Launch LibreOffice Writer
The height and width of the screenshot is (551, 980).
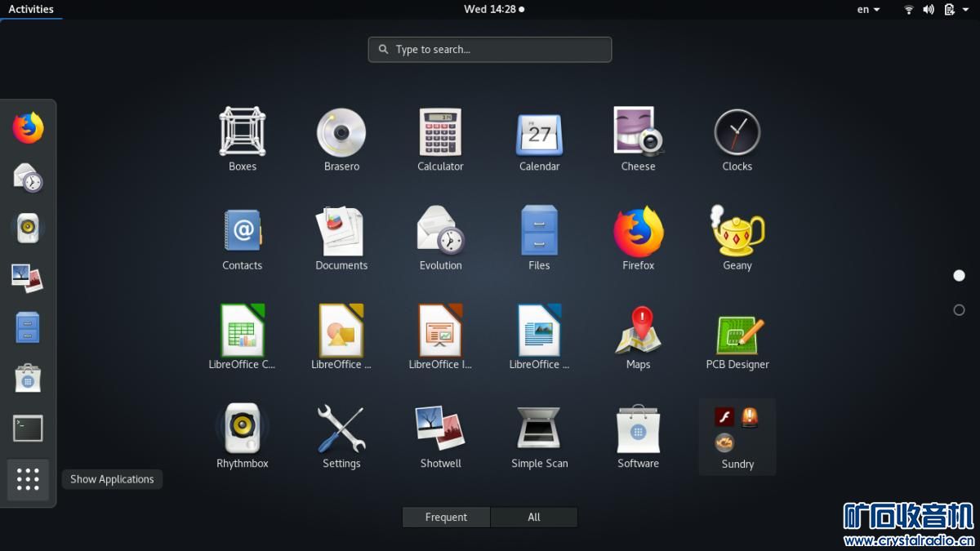coord(539,336)
